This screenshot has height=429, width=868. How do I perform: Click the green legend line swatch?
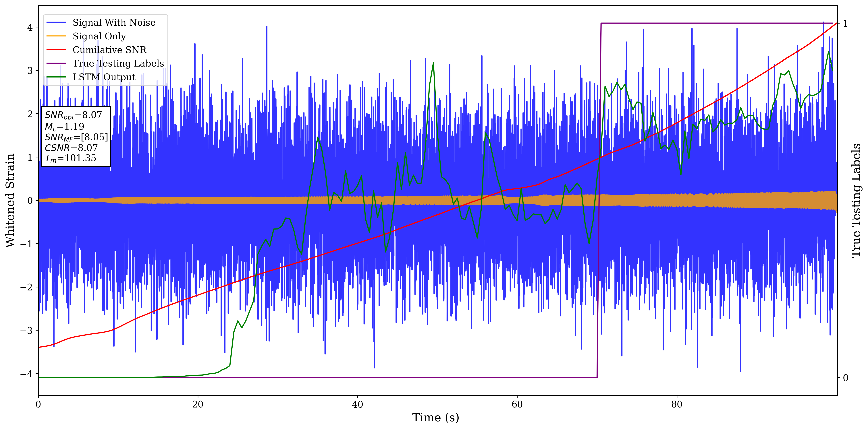[56, 77]
